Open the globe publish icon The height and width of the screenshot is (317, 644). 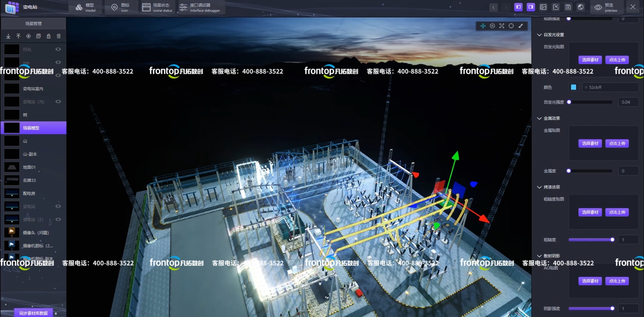[581, 7]
